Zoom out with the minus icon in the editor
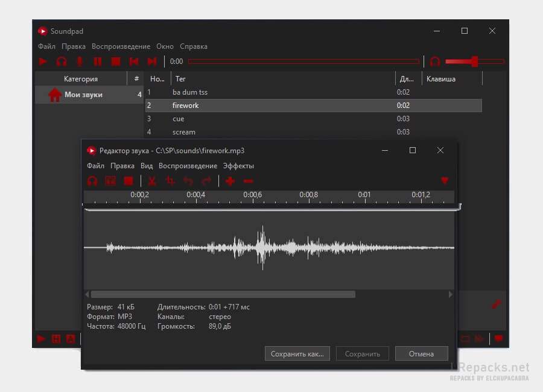Viewport: 543px width, 392px height. click(248, 181)
